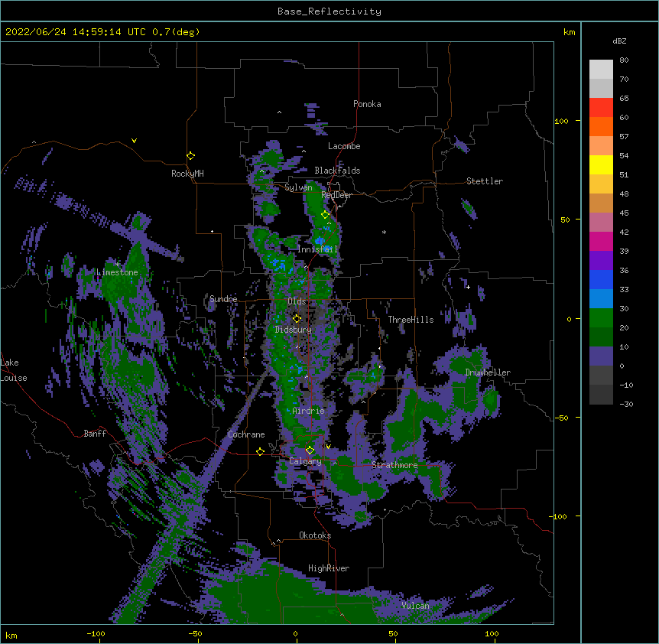This screenshot has height=644, width=659.
Task: Click the Lake Louise label
Action: [x=14, y=370]
